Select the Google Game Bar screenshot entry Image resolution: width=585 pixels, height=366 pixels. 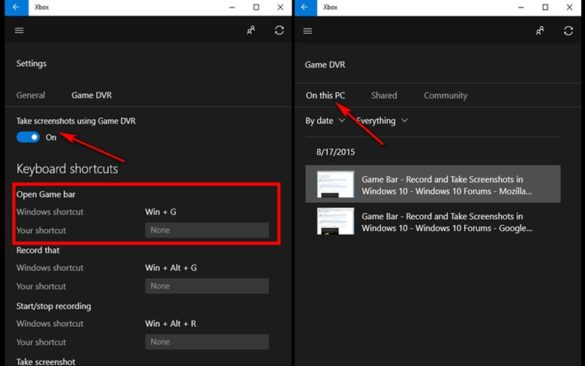(x=433, y=222)
